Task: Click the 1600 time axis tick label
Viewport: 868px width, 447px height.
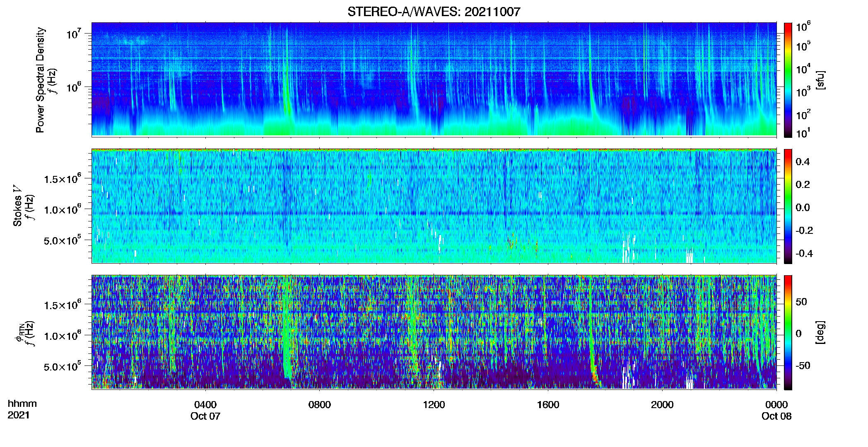Action: (x=548, y=405)
